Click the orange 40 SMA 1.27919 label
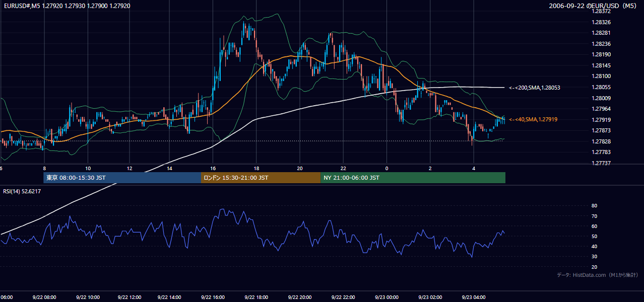 point(533,119)
